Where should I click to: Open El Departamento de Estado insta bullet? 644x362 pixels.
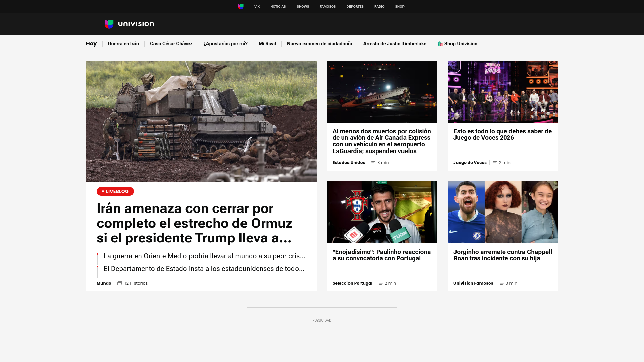204,269
